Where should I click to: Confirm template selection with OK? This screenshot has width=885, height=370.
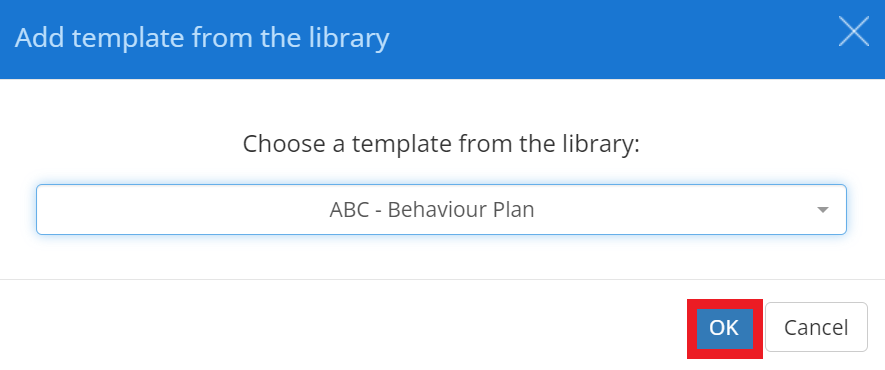coord(724,328)
